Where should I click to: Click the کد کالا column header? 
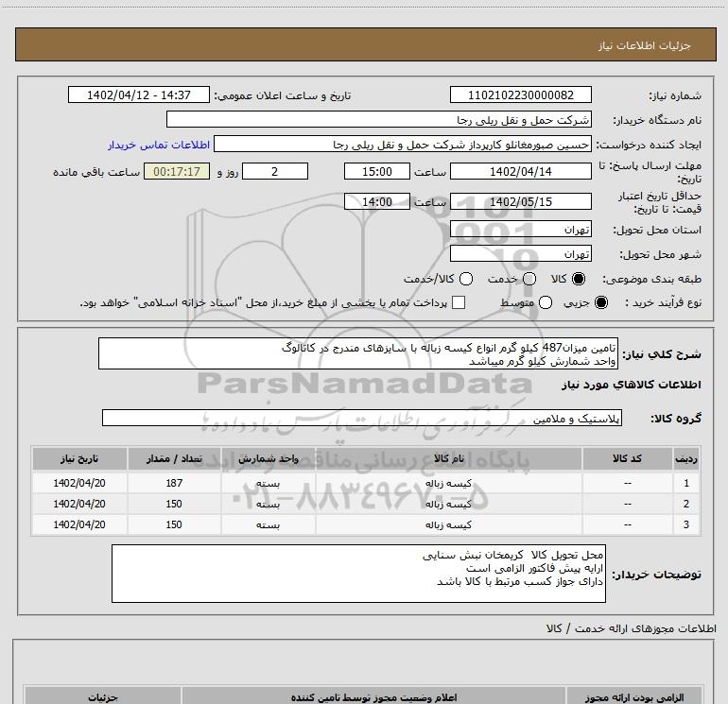point(627,458)
